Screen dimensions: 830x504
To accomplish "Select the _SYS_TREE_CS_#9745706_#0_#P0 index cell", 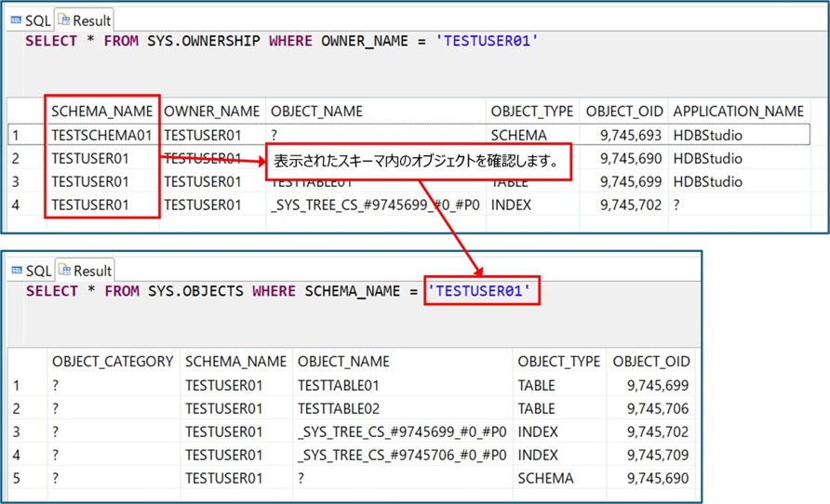I will click(x=402, y=455).
